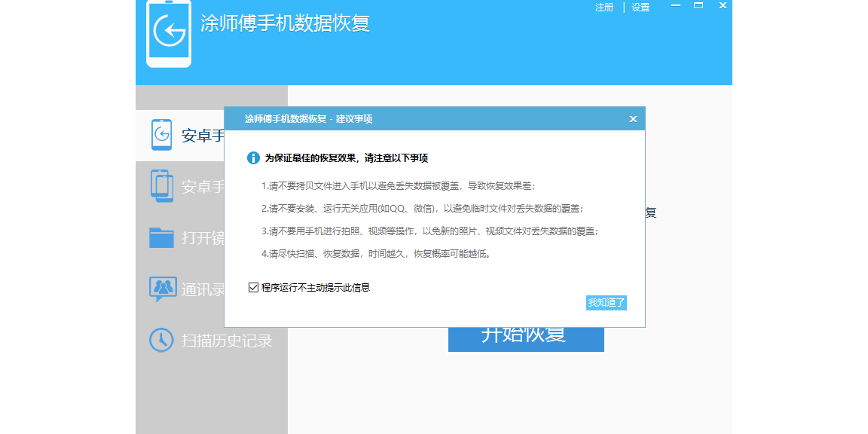
Task: Close the 建议事项 dialog with X
Action: coord(633,119)
